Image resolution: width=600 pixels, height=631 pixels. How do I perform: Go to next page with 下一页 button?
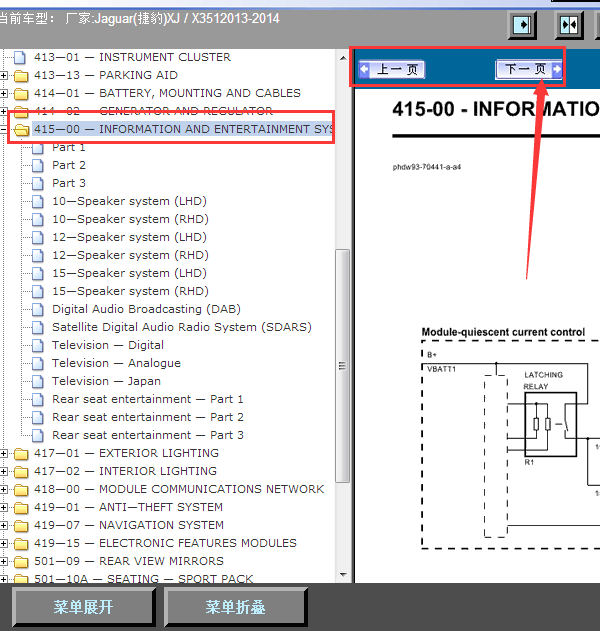point(528,69)
